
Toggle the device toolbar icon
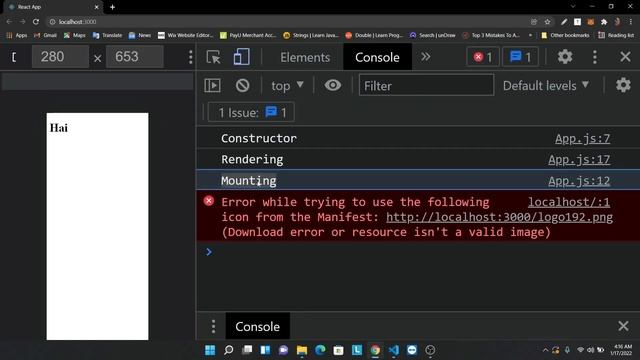(241, 57)
